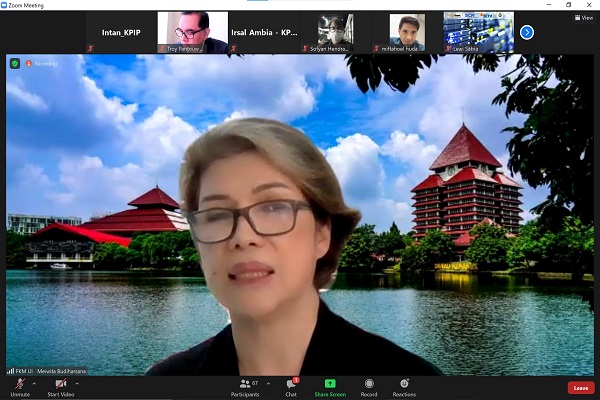This screenshot has height=400, width=600.
Task: Start recording with the Record button
Action: tap(369, 384)
